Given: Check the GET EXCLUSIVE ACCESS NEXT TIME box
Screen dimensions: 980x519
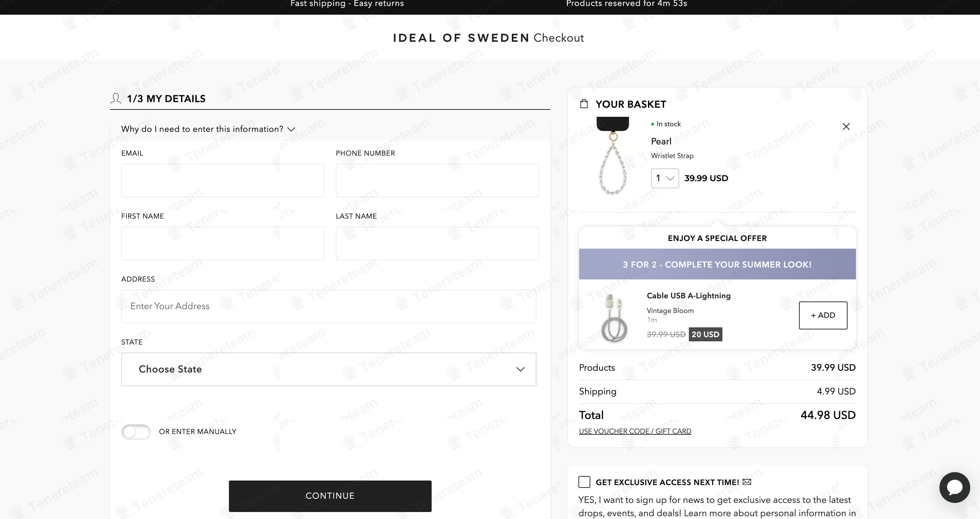Looking at the screenshot, I should pos(584,482).
